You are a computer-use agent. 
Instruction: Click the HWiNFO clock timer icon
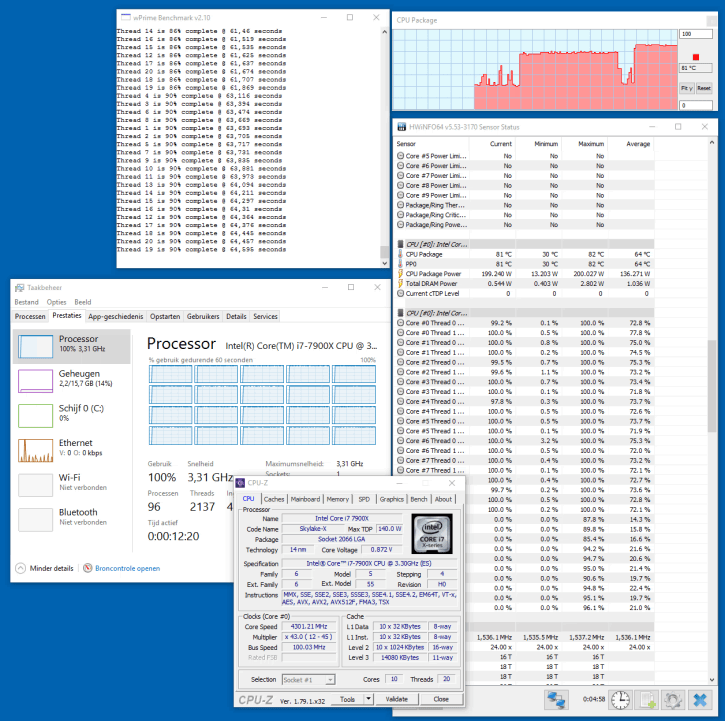(621, 699)
